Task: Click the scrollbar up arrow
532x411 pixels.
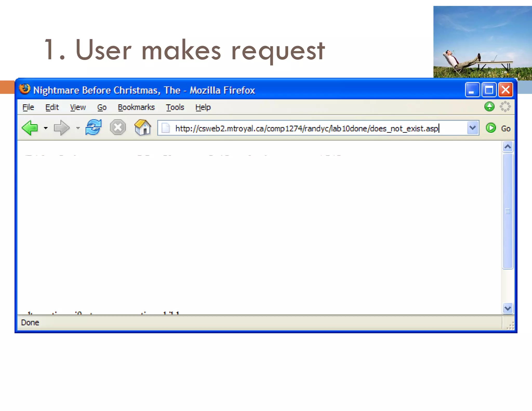Action: (x=508, y=147)
